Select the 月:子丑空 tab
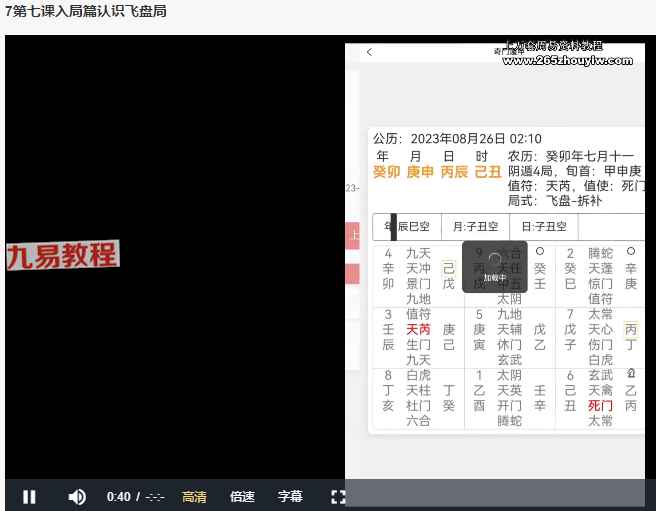656x511 pixels. click(x=475, y=227)
